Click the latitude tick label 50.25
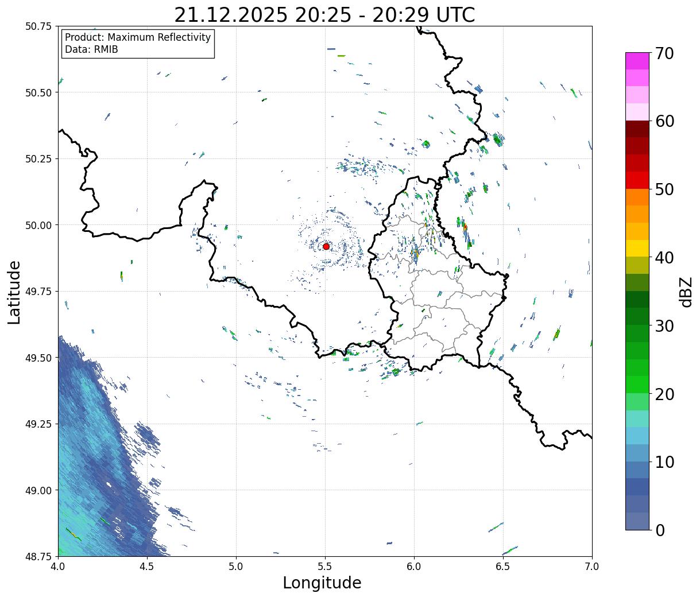Image resolution: width=700 pixels, height=597 pixels. click(39, 159)
